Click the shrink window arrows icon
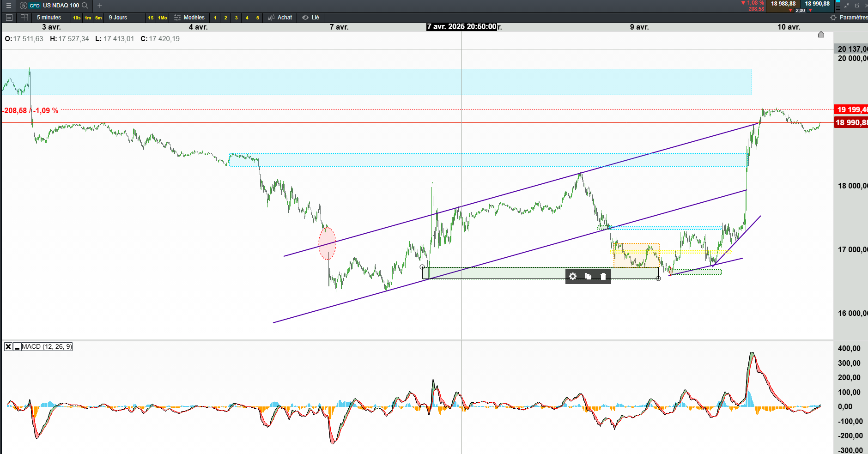Screen dimensions: 868x454 coord(847,6)
